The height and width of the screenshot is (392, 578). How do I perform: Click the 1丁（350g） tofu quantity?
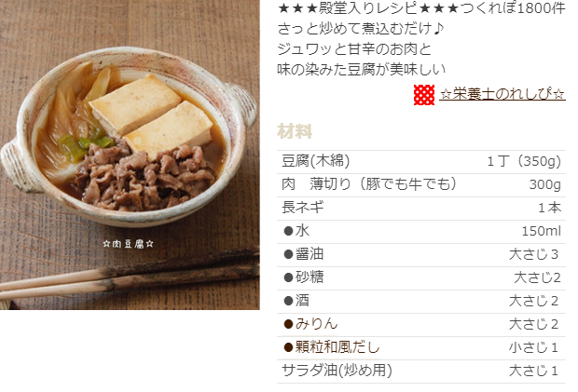coord(524,161)
